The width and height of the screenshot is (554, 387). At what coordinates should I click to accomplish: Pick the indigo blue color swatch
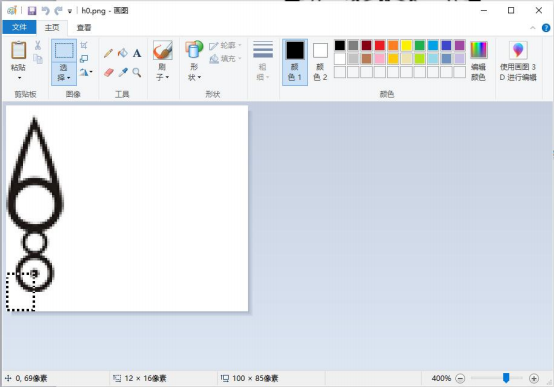pyautogui.click(x=446, y=45)
